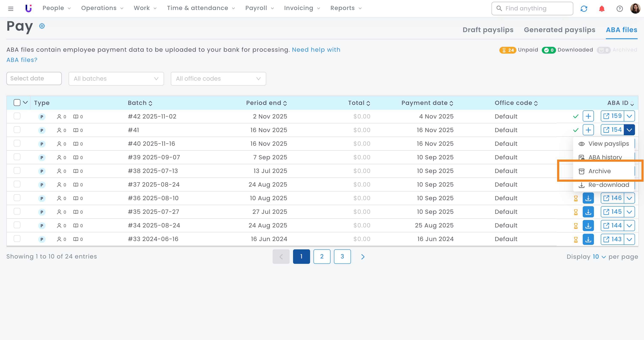Download the ABA file for batch #36

click(x=588, y=198)
